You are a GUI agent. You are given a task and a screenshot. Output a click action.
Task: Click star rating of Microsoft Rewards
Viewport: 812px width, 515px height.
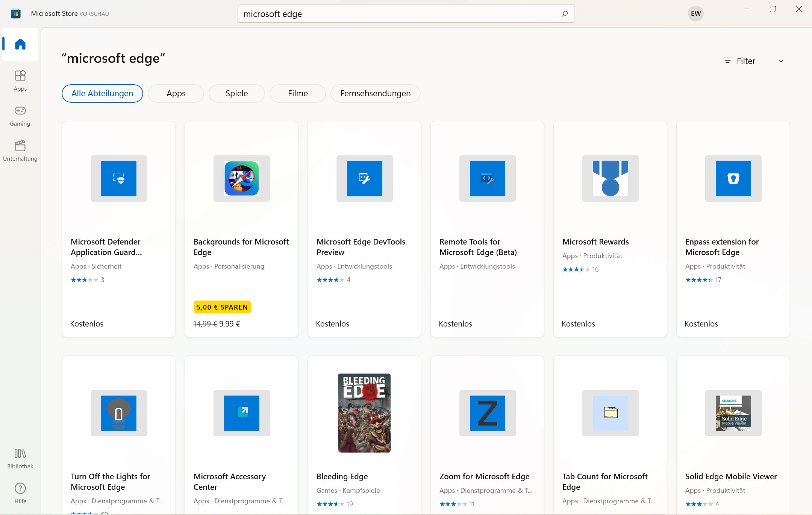(x=580, y=269)
